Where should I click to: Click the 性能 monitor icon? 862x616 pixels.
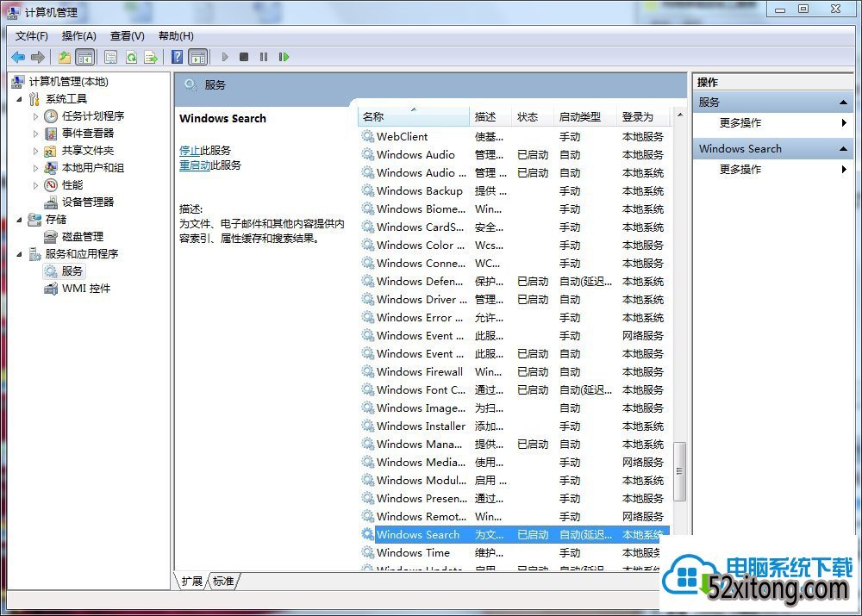pyautogui.click(x=51, y=184)
